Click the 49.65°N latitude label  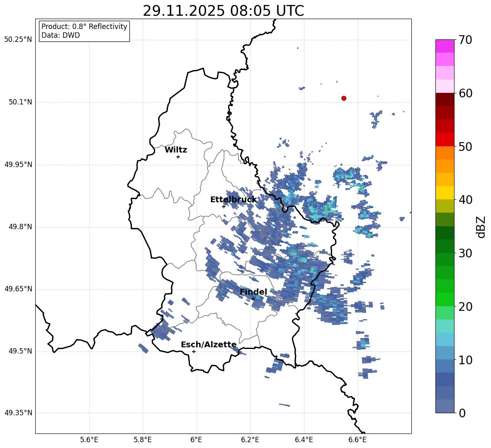click(x=18, y=289)
